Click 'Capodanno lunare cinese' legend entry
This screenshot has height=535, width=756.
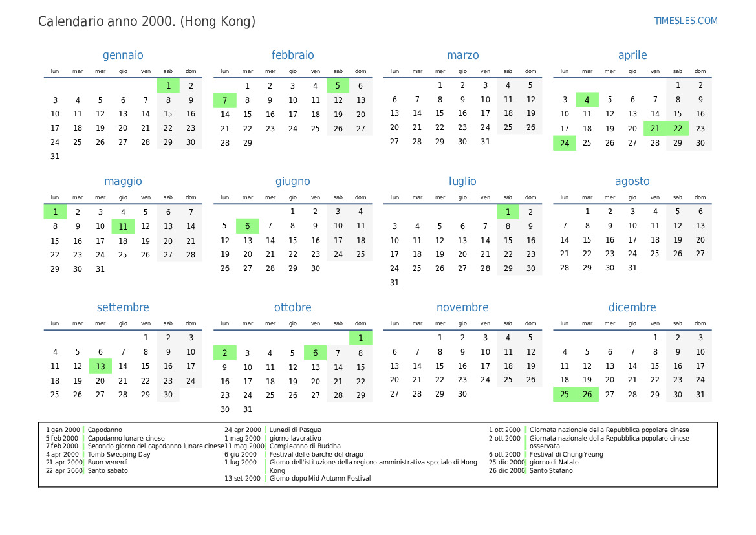(126, 438)
